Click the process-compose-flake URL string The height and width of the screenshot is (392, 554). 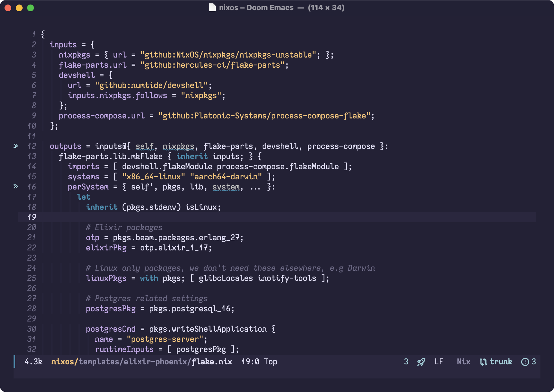(x=264, y=116)
